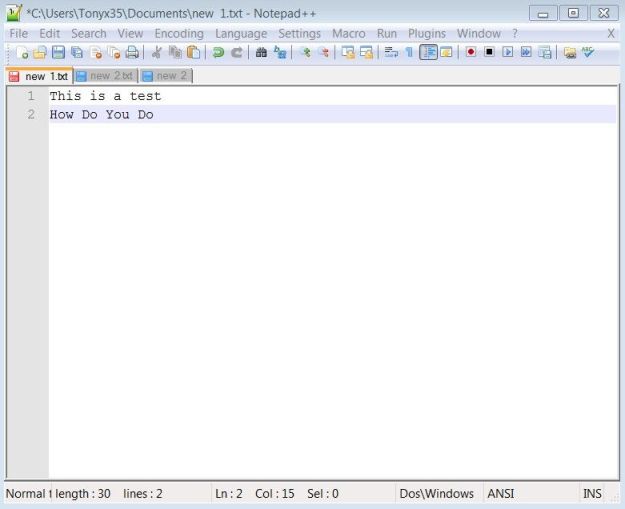This screenshot has width=625, height=509.
Task: Run spell check with the ABC icon
Action: coord(588,52)
